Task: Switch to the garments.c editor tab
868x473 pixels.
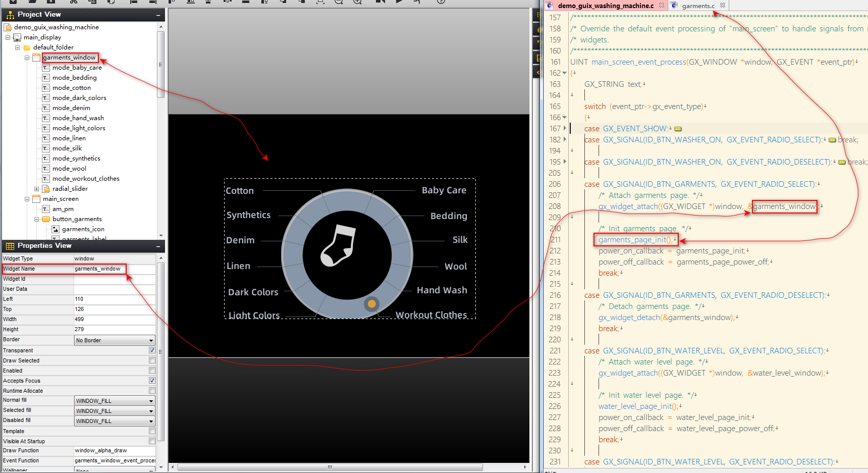Action: [698, 6]
